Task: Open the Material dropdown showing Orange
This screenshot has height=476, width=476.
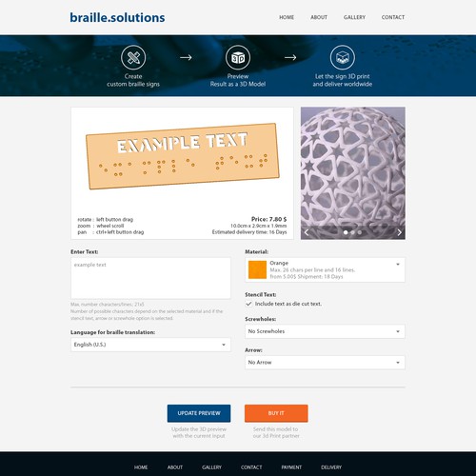Action: click(325, 269)
